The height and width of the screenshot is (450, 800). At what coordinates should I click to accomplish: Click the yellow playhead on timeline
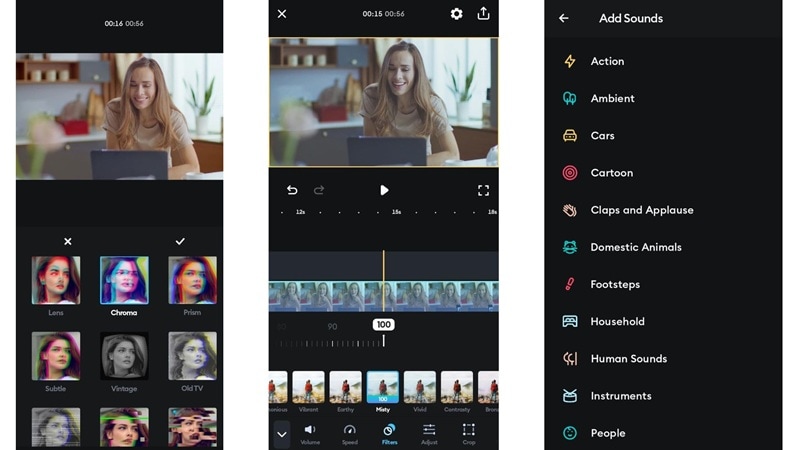(384, 281)
